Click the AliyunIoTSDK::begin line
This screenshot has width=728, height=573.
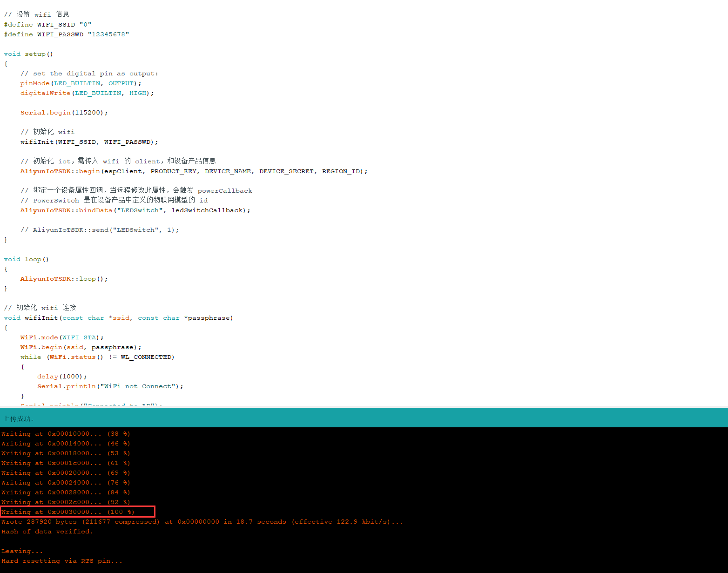194,171
